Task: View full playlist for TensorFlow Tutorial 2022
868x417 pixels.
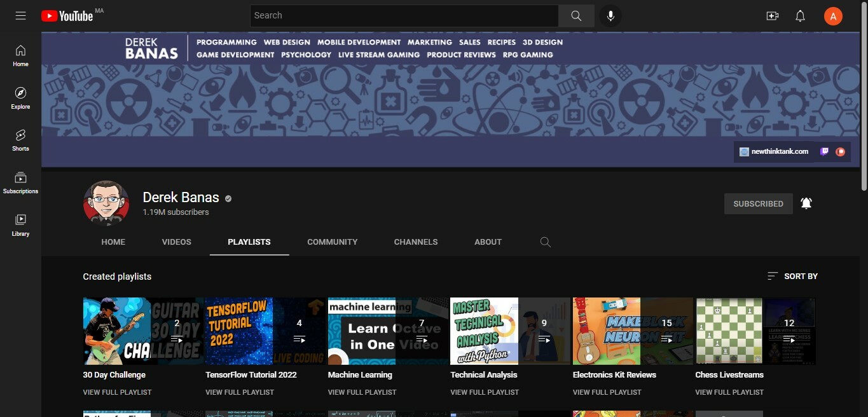Action: tap(240, 392)
